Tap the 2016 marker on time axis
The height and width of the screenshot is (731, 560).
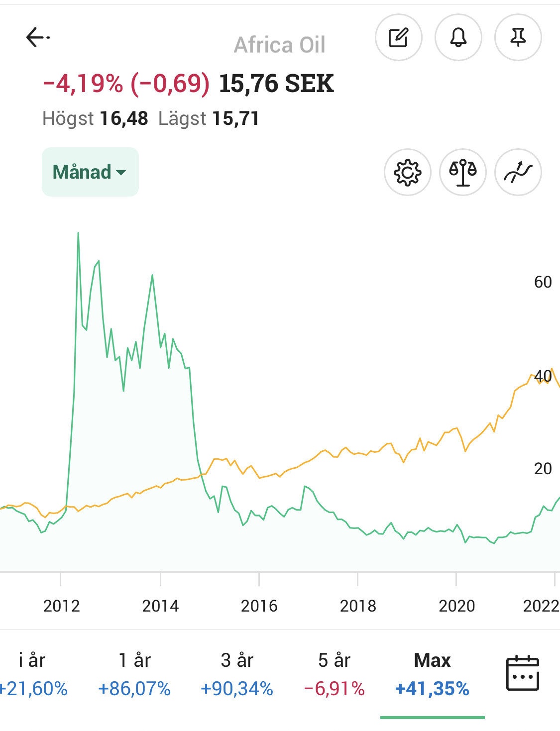(x=259, y=606)
